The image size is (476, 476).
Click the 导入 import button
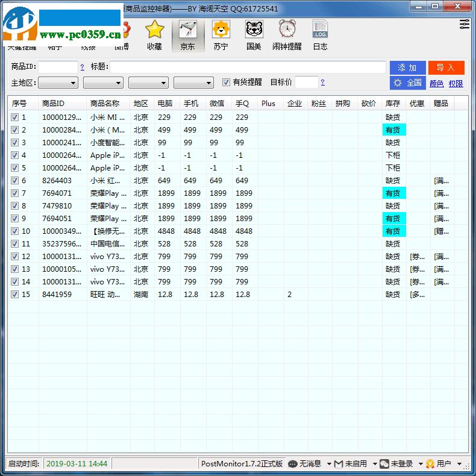point(446,67)
